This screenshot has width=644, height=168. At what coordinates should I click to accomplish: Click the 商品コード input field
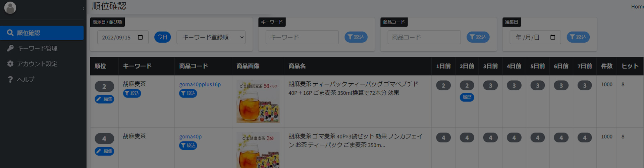coord(424,37)
